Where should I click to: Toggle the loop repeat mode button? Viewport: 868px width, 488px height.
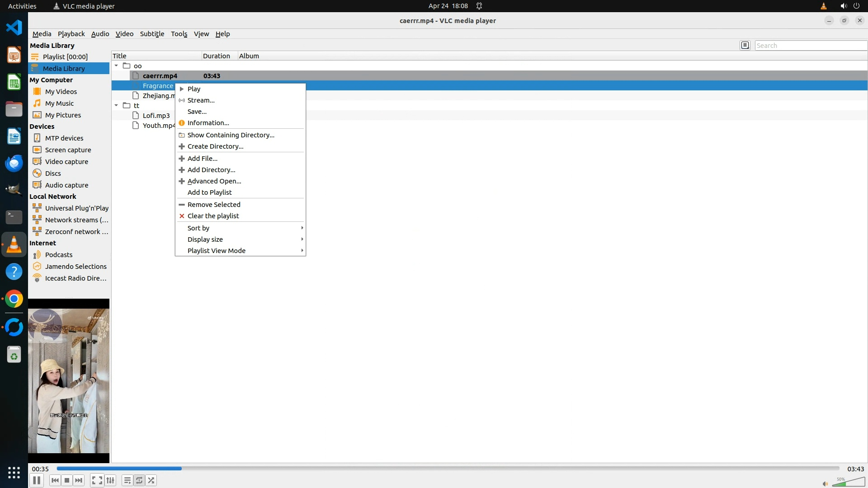(x=139, y=480)
